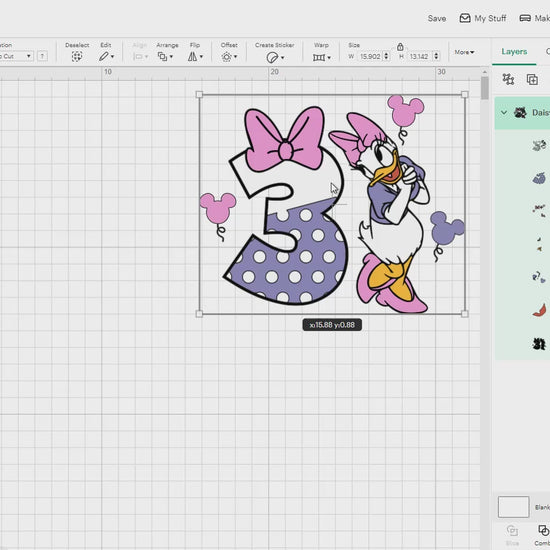Click the Make button machine icon
550x550 pixels.
[x=525, y=18]
